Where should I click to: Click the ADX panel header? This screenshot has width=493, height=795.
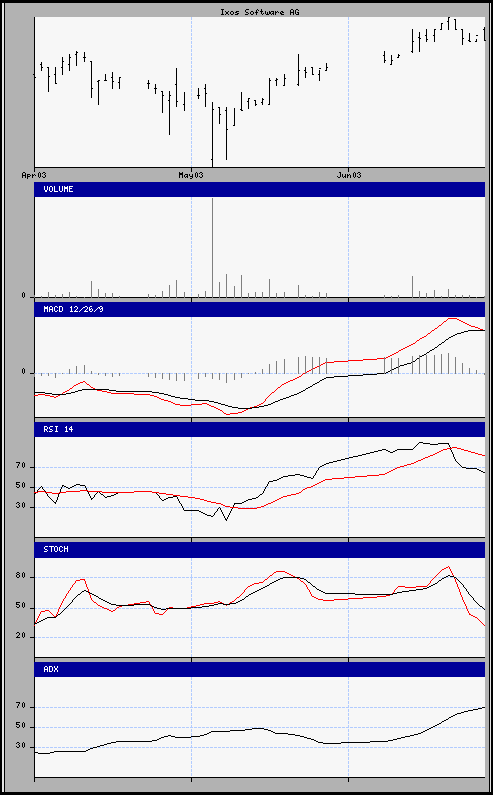pos(260,669)
